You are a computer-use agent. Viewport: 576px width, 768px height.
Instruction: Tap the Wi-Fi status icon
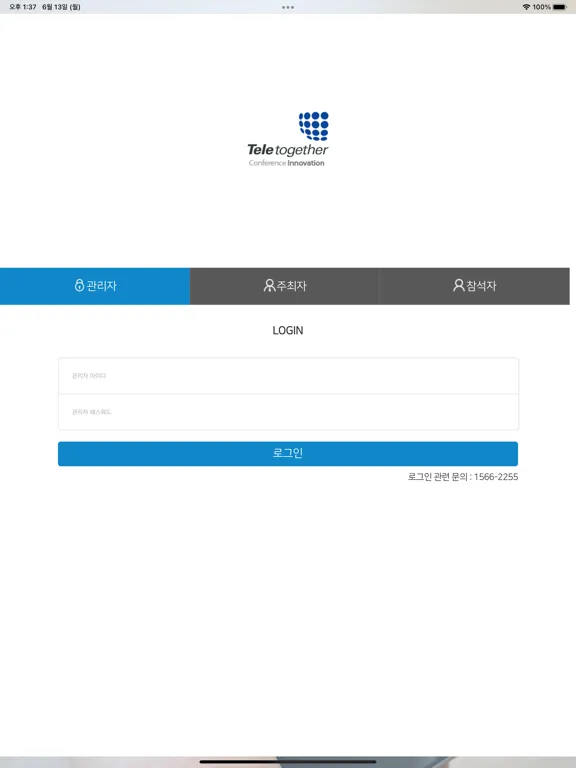pyautogui.click(x=527, y=7)
